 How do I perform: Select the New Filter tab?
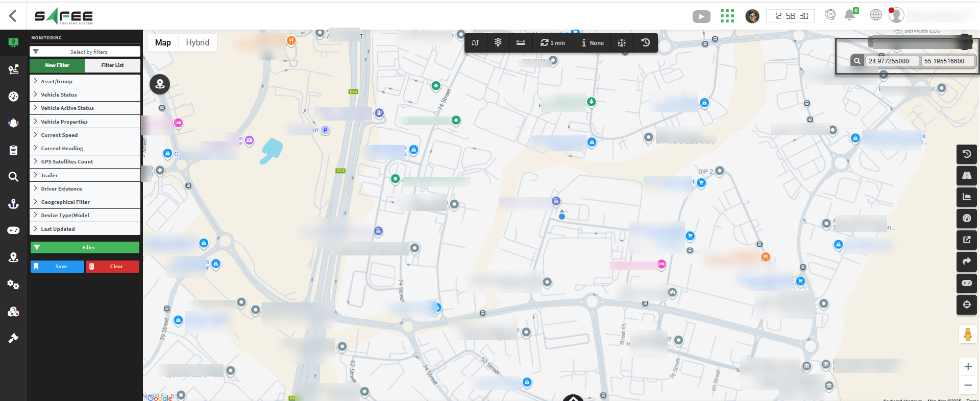pyautogui.click(x=57, y=65)
